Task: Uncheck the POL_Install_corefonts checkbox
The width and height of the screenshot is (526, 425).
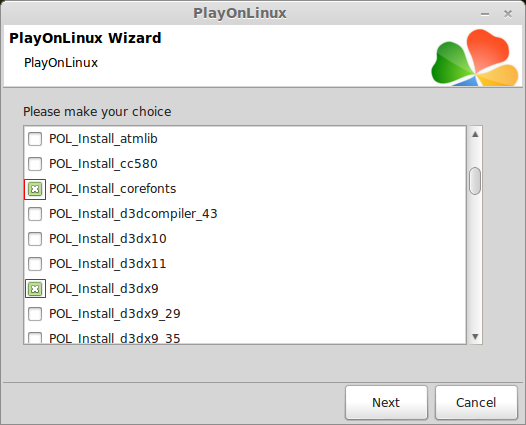Action: (35, 189)
